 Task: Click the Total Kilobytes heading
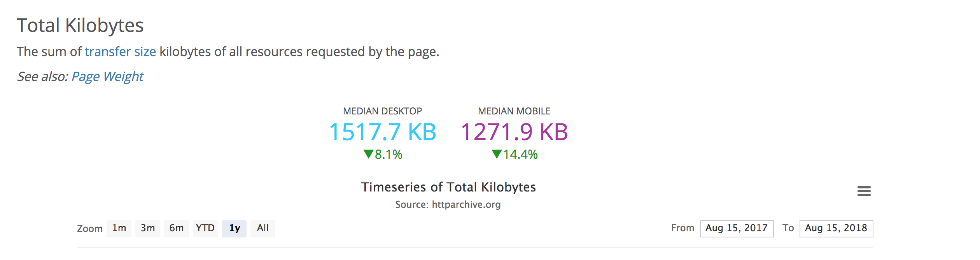tap(80, 26)
